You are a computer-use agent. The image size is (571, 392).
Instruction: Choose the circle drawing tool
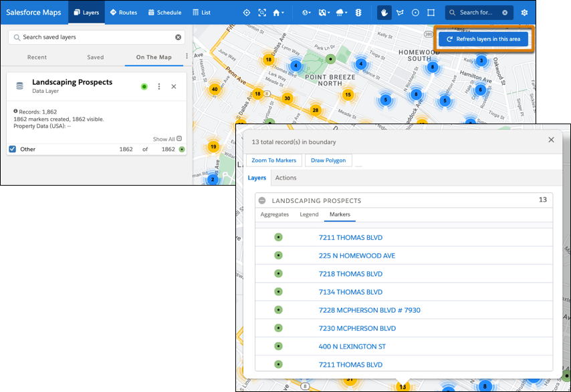(415, 13)
